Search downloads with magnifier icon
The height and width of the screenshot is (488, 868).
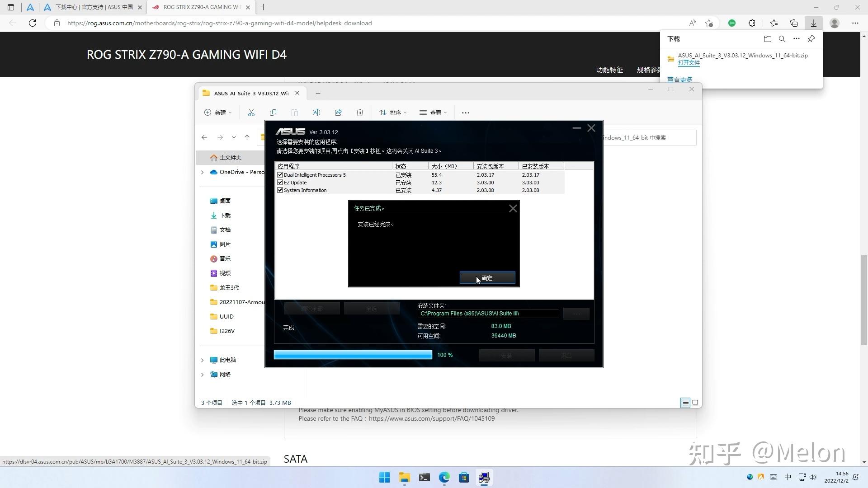click(x=782, y=39)
